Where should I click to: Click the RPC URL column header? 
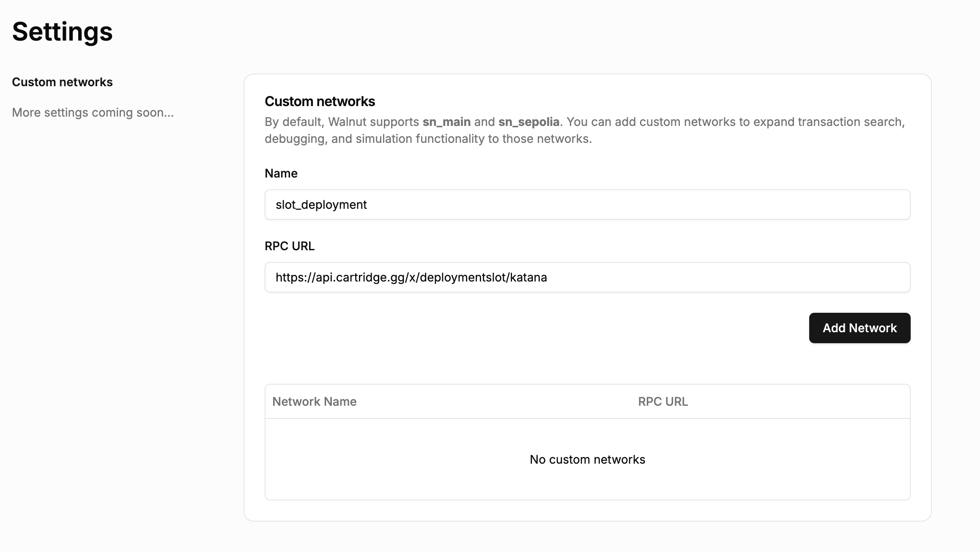coord(662,402)
